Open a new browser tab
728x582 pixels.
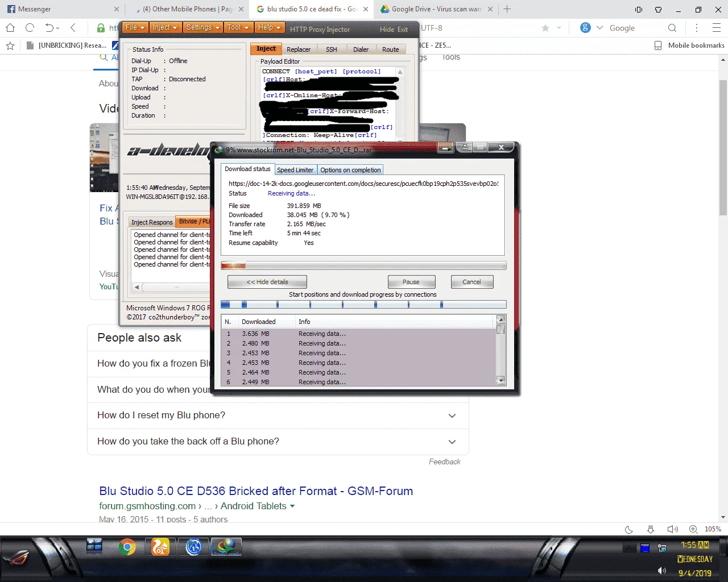[x=507, y=9]
